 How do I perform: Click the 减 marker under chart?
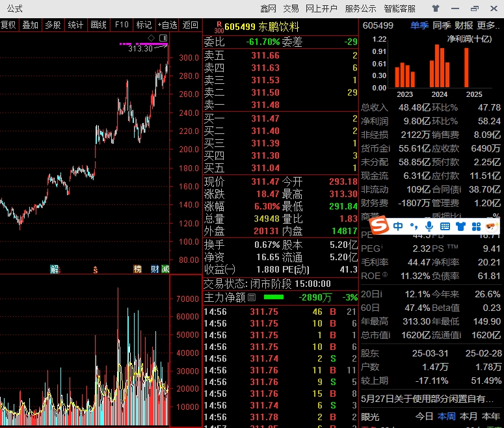(165, 269)
